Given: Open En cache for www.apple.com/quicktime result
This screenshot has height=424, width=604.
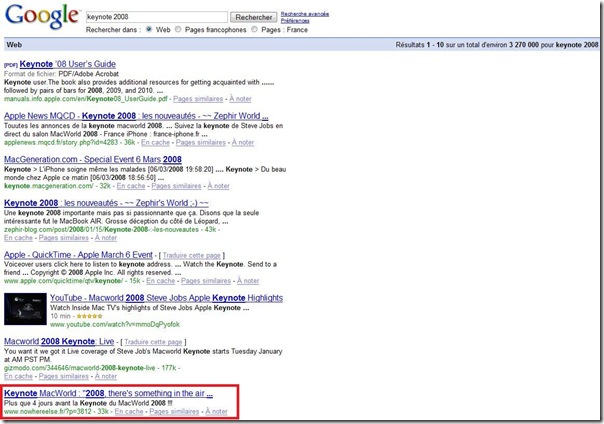Looking at the screenshot, I should (x=161, y=281).
